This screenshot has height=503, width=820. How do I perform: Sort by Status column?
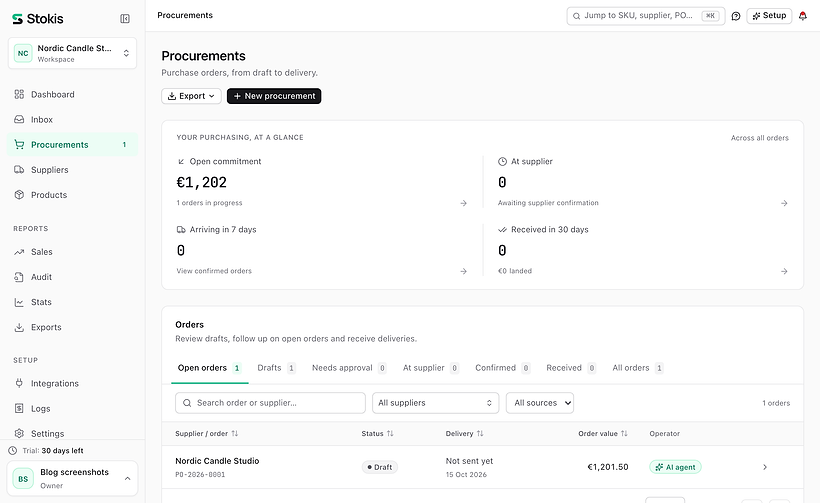tap(377, 434)
